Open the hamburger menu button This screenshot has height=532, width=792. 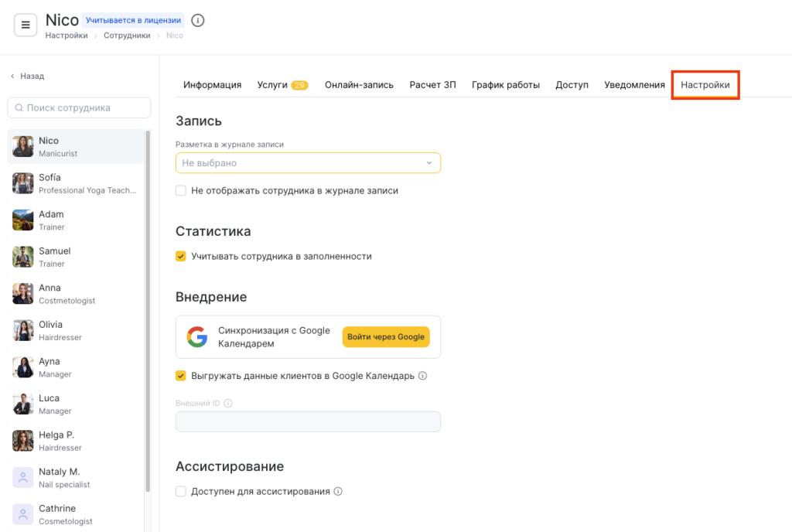tap(26, 25)
